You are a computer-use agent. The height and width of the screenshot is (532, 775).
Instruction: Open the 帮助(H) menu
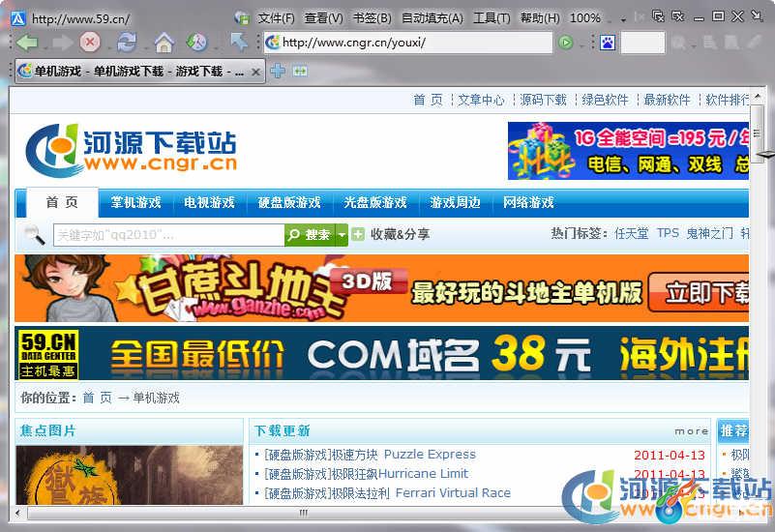coord(540,18)
